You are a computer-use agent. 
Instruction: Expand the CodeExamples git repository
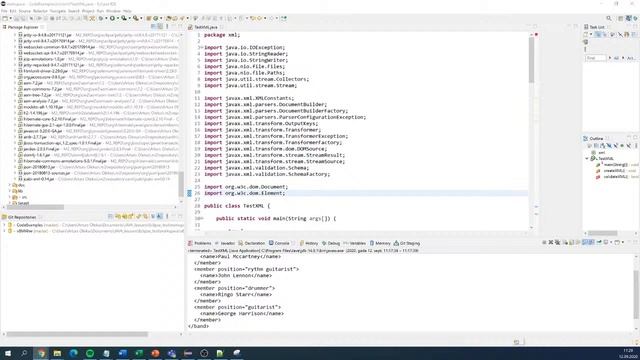[4, 225]
